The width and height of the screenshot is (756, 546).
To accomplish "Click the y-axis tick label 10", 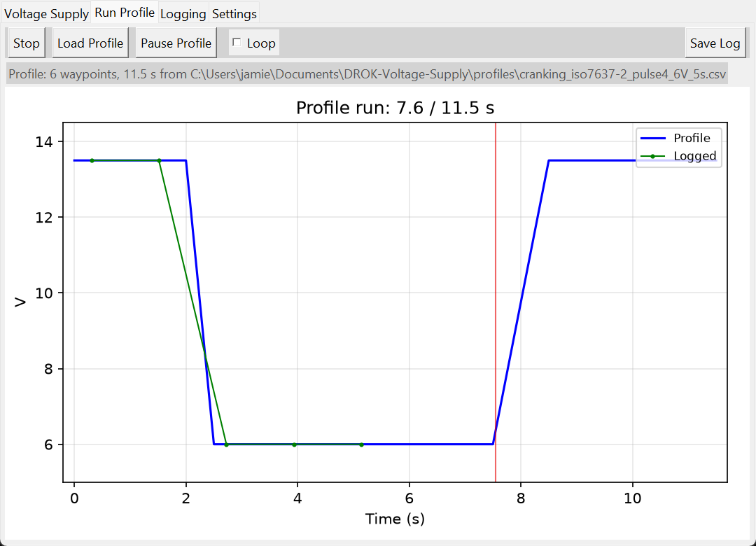I will click(43, 293).
